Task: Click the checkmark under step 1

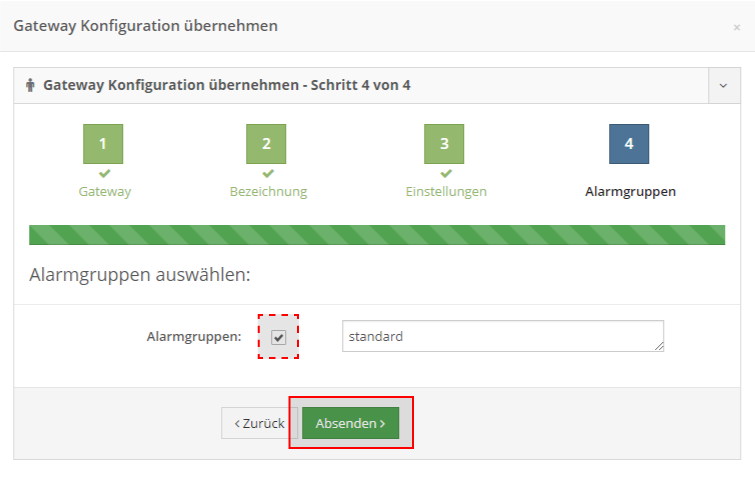Action: 104,173
